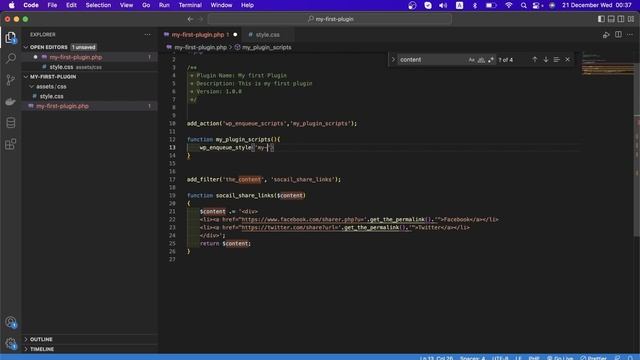Open editor more actions menu

(x=630, y=35)
